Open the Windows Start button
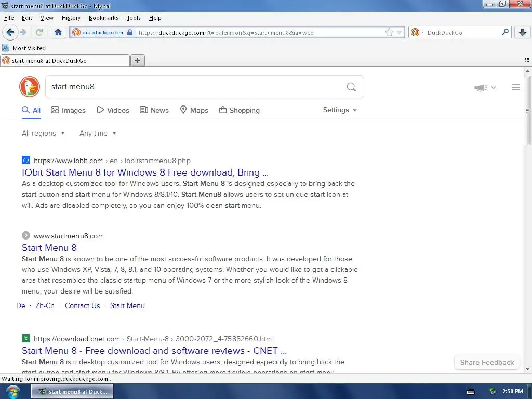 pos(12,392)
